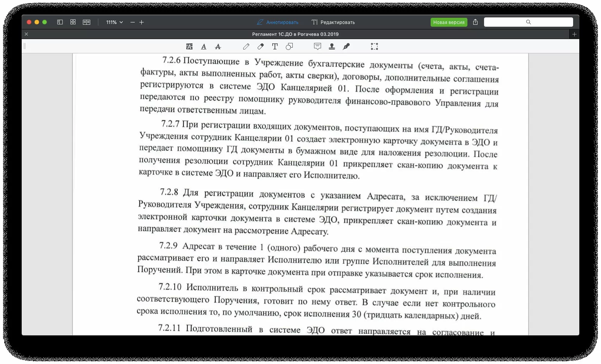Zoom out with the minus button
Image resolution: width=601 pixels, height=364 pixels.
tap(132, 22)
